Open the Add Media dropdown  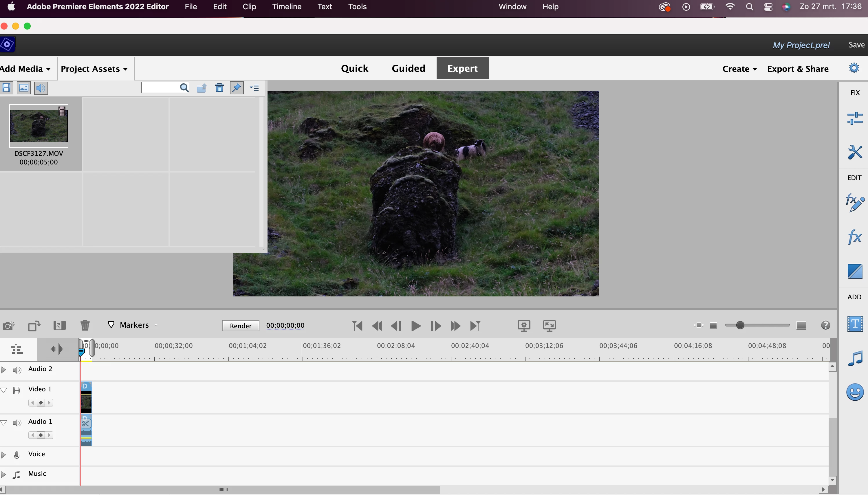(25, 69)
